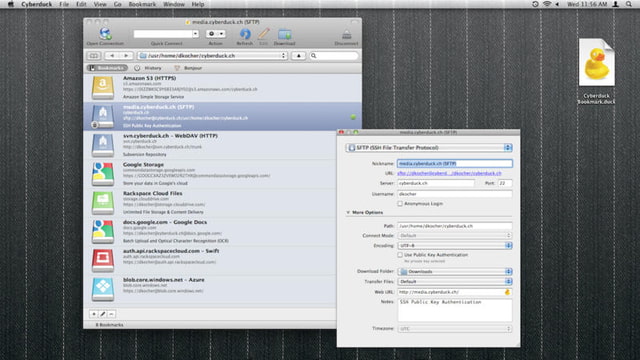Image resolution: width=640 pixels, height=360 pixels.
Task: Click the Download toolbar icon
Action: click(x=284, y=34)
